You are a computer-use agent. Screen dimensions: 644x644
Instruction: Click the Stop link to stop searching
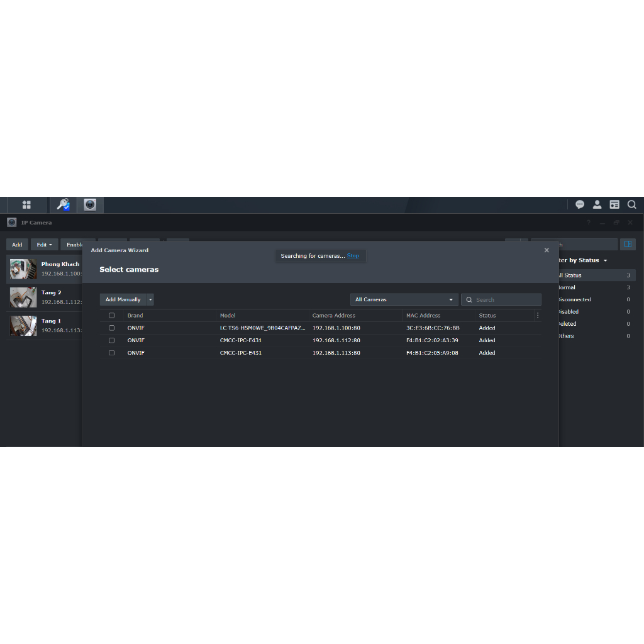point(353,256)
